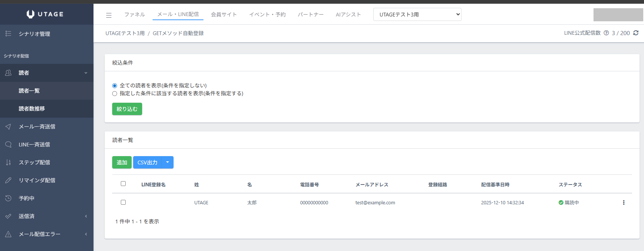644x251 pixels.
Task: Open the three-dot menu for the UTAGE row
Action: click(623, 202)
